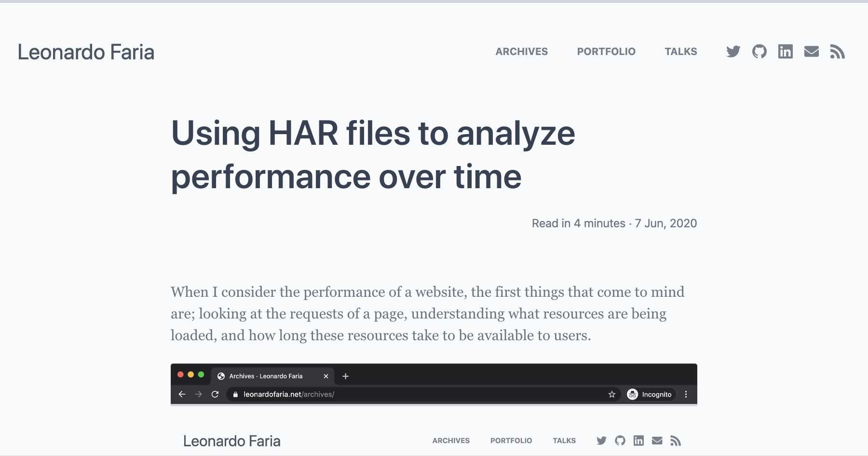This screenshot has width=868, height=456.
Task: Open the GitHub icon in site header
Action: coord(759,52)
